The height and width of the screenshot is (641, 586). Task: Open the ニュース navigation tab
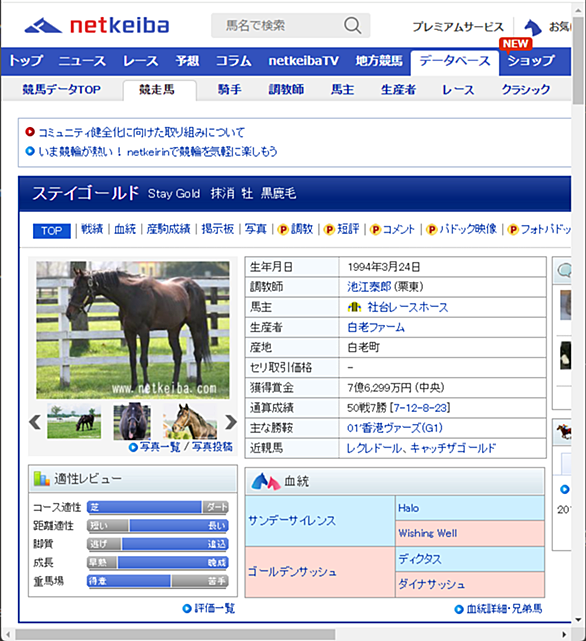(82, 61)
